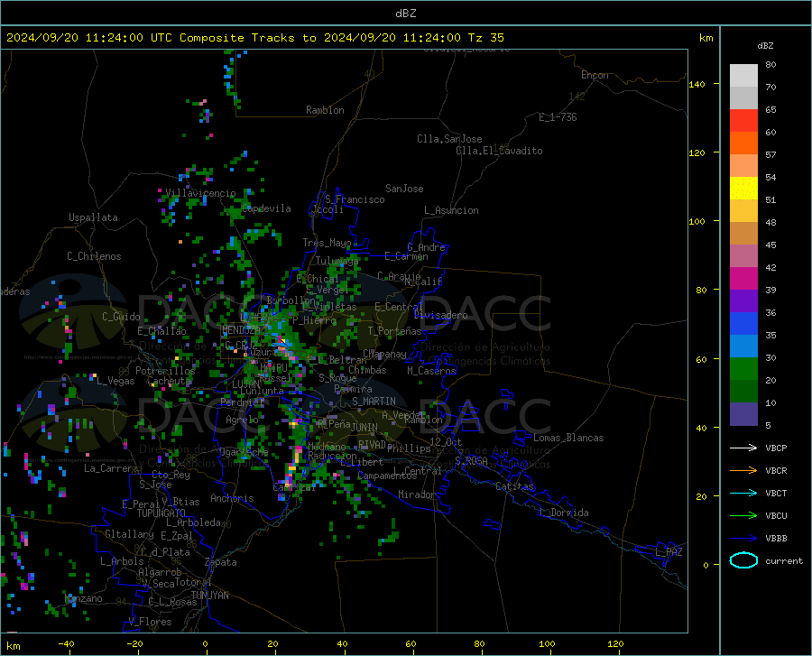Click the L_Vegas map label
This screenshot has height=656, width=812.
[115, 381]
